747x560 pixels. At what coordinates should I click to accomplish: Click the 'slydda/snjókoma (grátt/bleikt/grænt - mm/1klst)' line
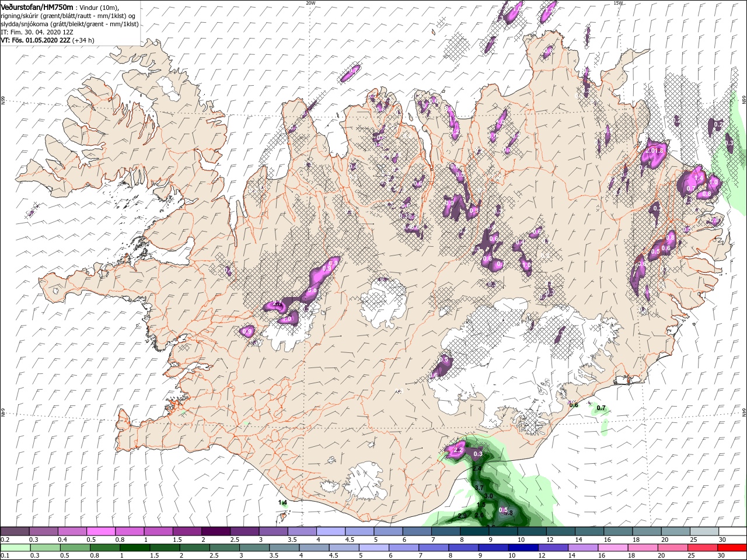pyautogui.click(x=68, y=24)
